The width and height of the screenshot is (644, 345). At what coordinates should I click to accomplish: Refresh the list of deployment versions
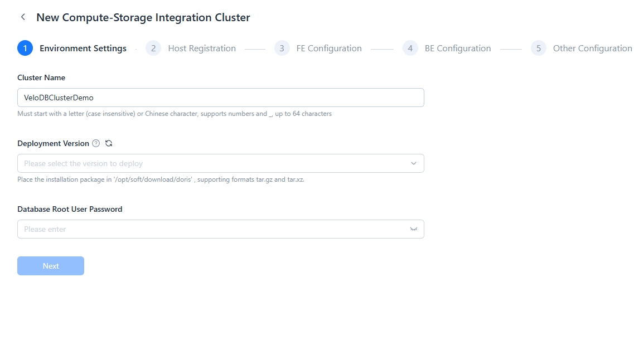(108, 143)
